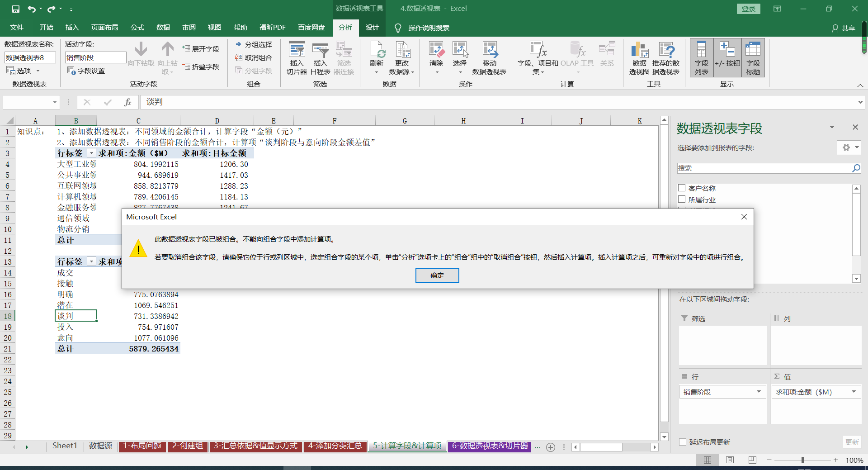Switch to the 设计 ribbon tab

372,28
